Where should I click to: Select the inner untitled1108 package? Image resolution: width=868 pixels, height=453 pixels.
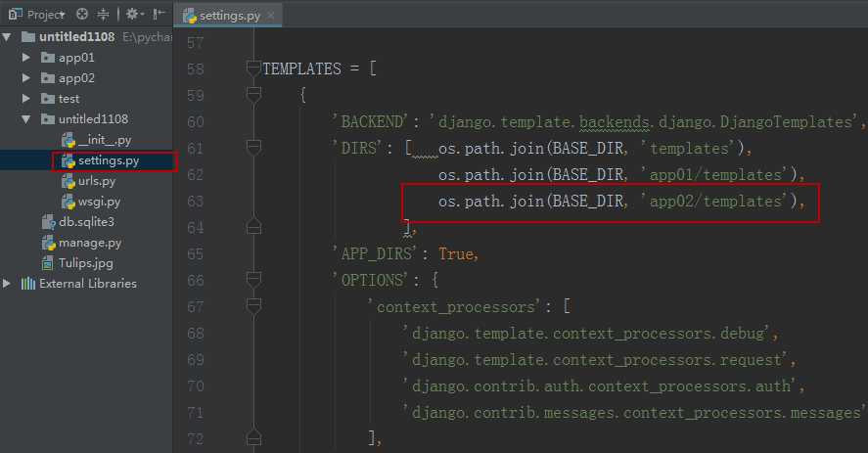[x=93, y=119]
